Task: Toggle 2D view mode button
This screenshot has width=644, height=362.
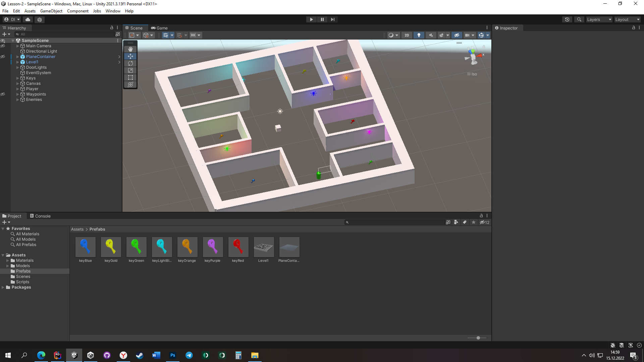Action: [407, 35]
